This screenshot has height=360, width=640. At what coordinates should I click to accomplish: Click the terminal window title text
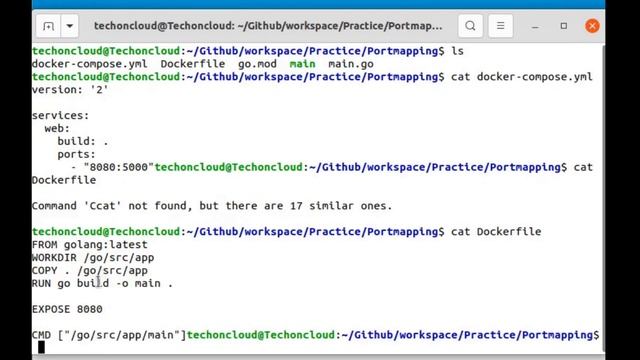[268, 26]
